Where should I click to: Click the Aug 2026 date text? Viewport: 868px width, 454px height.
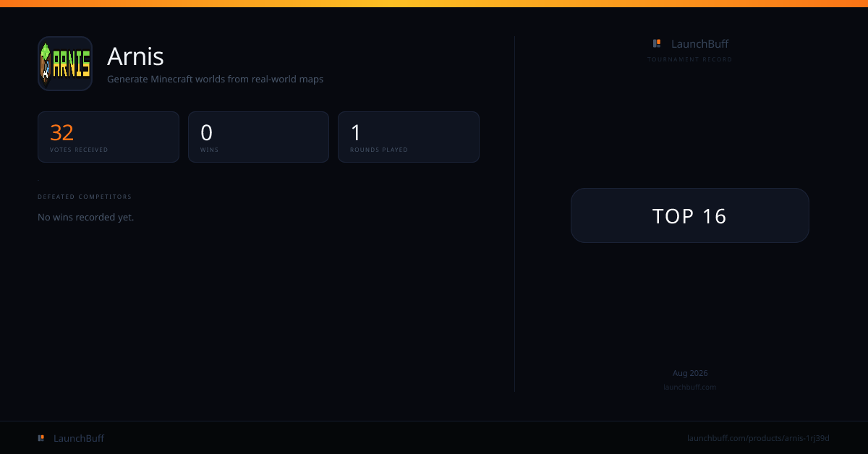click(x=690, y=373)
